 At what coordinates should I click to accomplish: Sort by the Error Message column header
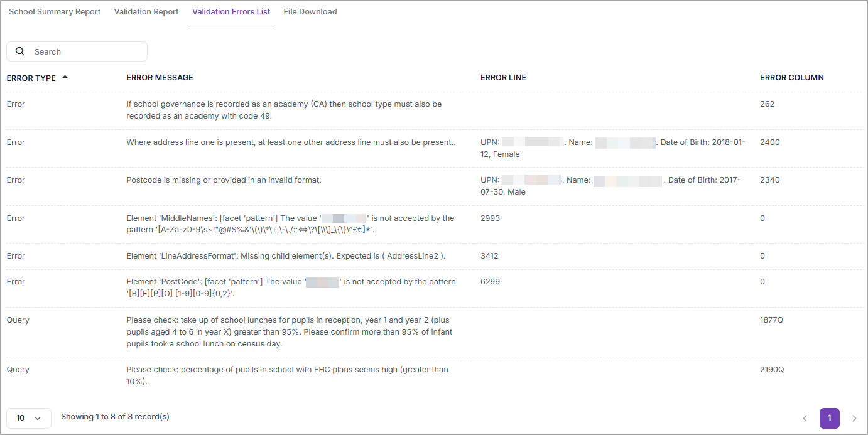pos(160,78)
